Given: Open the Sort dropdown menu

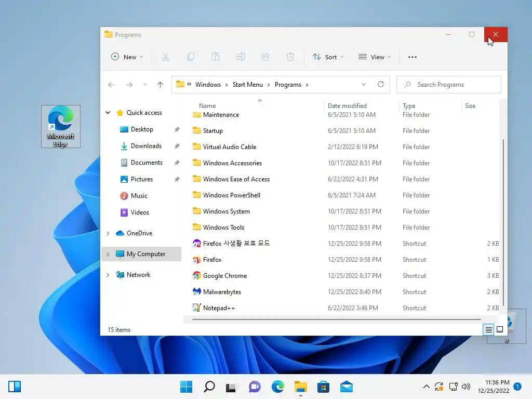Looking at the screenshot, I should 328,57.
